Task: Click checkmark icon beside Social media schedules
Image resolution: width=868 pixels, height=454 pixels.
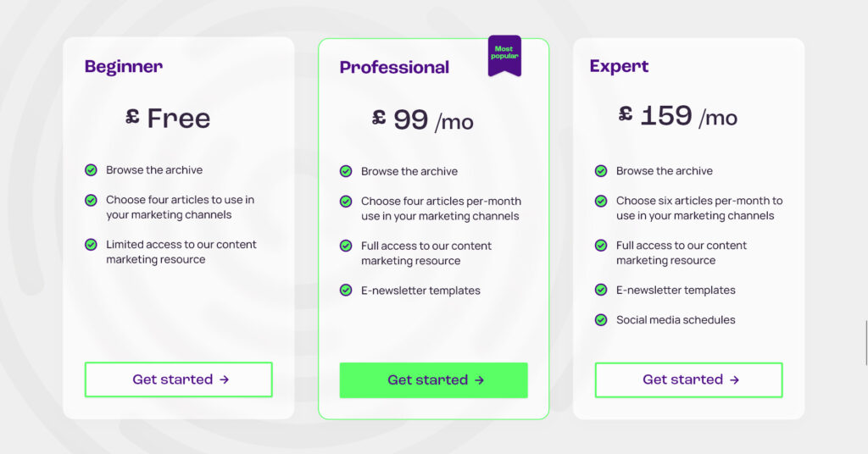Action: [601, 319]
